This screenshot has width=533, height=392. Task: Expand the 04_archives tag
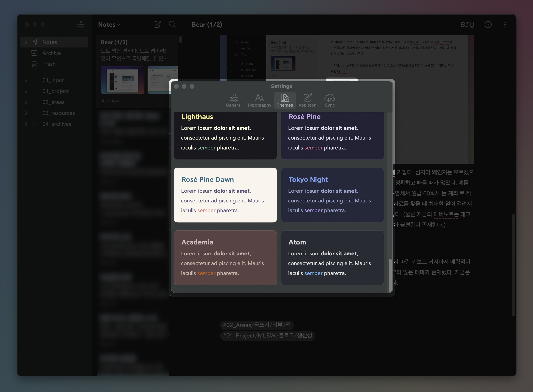point(26,124)
